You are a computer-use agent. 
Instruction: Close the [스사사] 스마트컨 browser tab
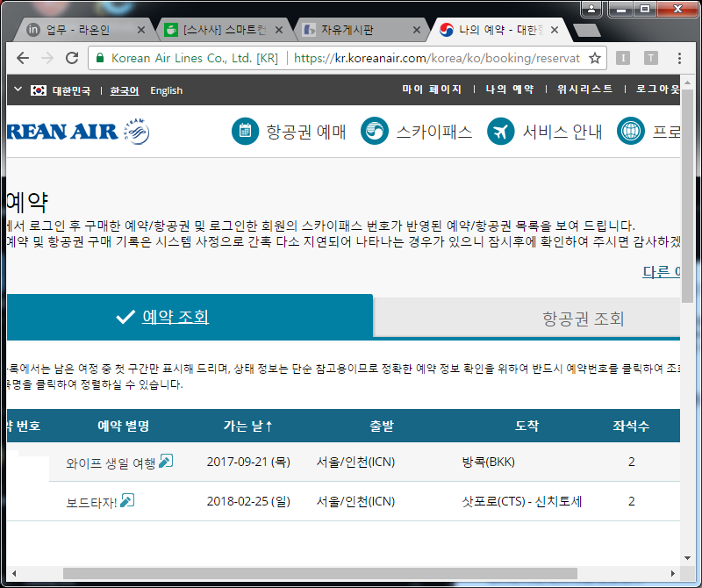[x=279, y=30]
